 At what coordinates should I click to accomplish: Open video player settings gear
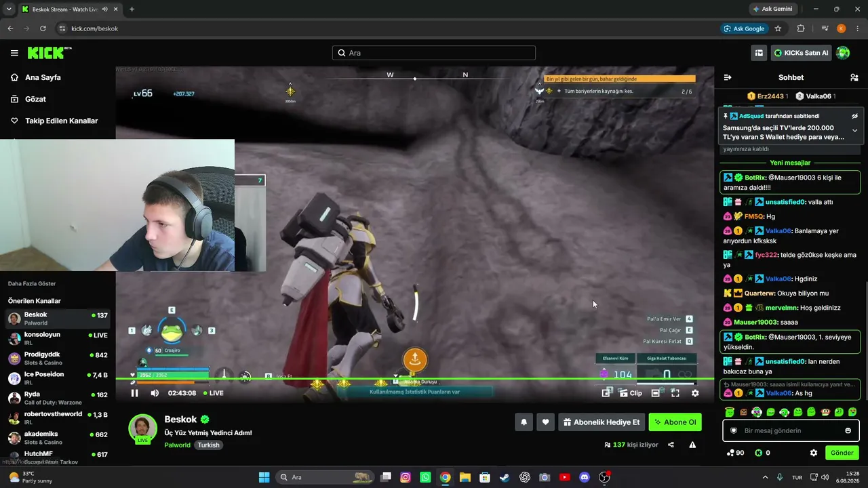[695, 393]
